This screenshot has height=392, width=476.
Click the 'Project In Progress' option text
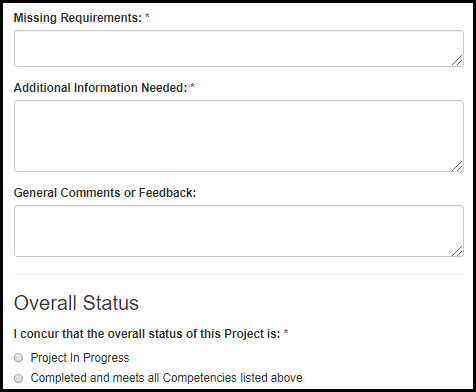(80, 358)
